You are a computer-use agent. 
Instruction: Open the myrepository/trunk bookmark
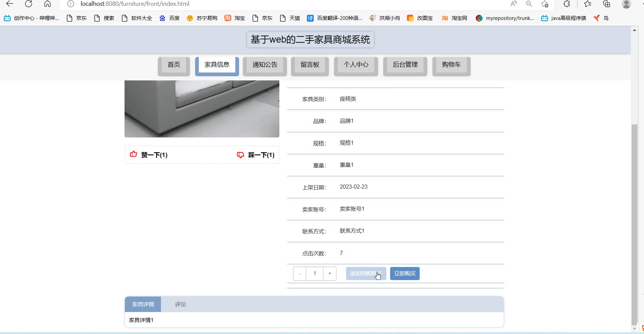[505, 18]
